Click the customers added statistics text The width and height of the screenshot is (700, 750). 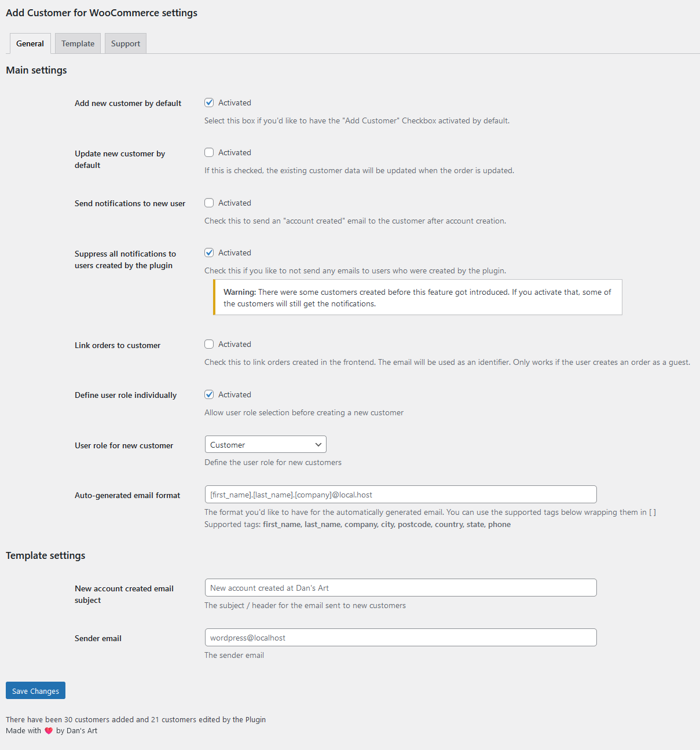point(136,719)
